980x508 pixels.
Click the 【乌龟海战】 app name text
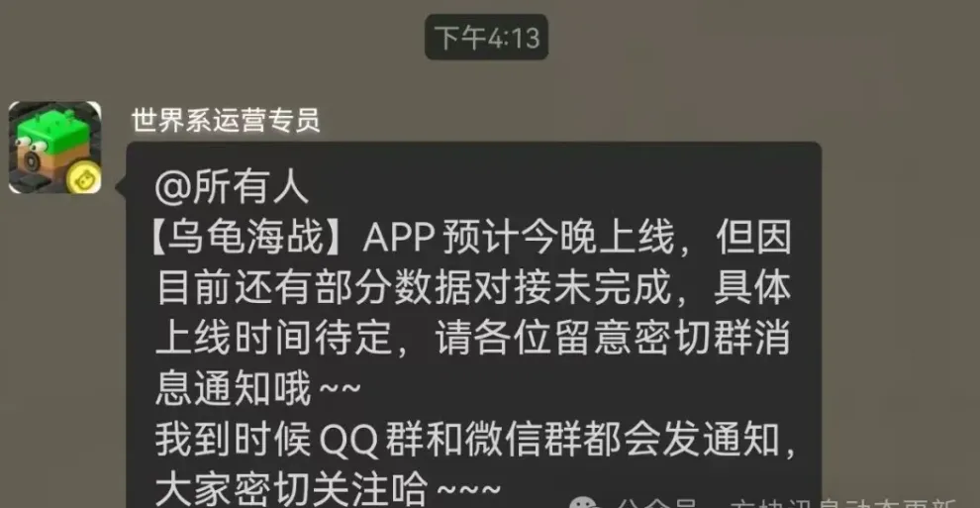coord(248,238)
